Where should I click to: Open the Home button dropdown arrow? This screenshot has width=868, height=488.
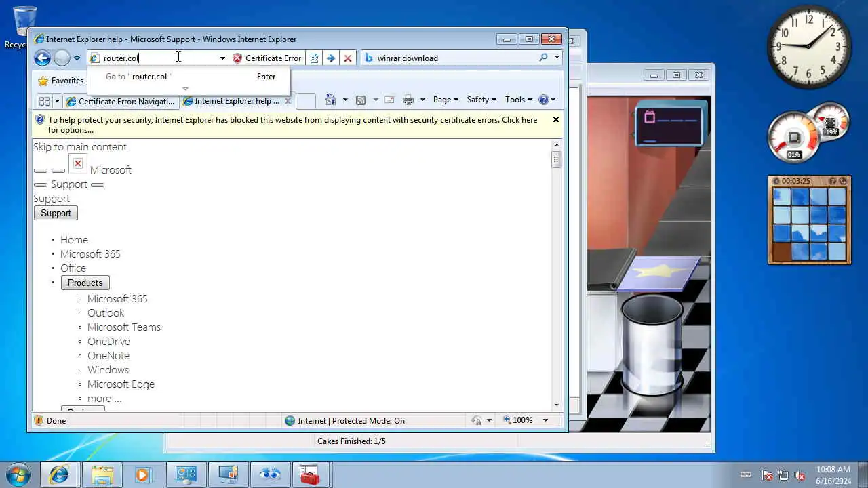pyautogui.click(x=345, y=100)
